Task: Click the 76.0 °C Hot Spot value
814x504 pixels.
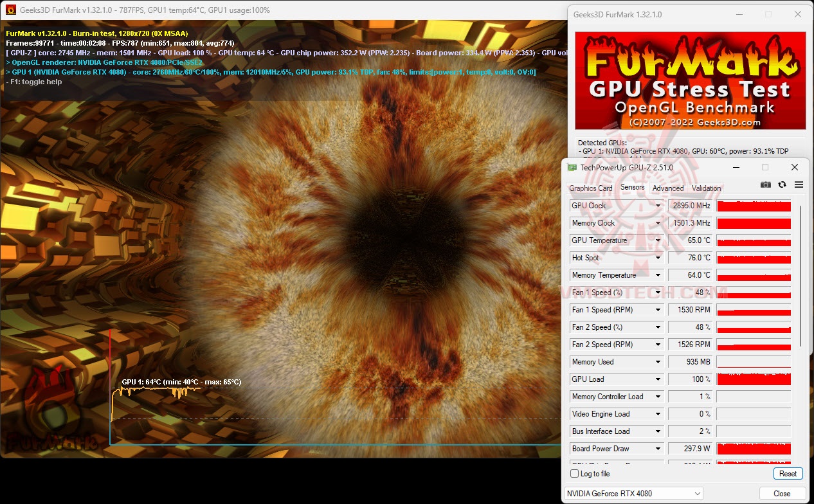Action: click(691, 258)
